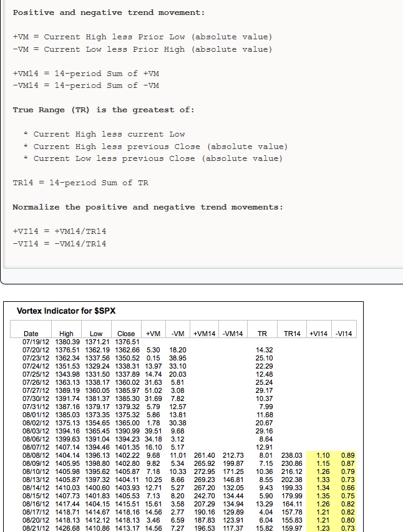This screenshot has height=532, width=403.
Task: Select the TR column header
Action: pyautogui.click(x=262, y=334)
